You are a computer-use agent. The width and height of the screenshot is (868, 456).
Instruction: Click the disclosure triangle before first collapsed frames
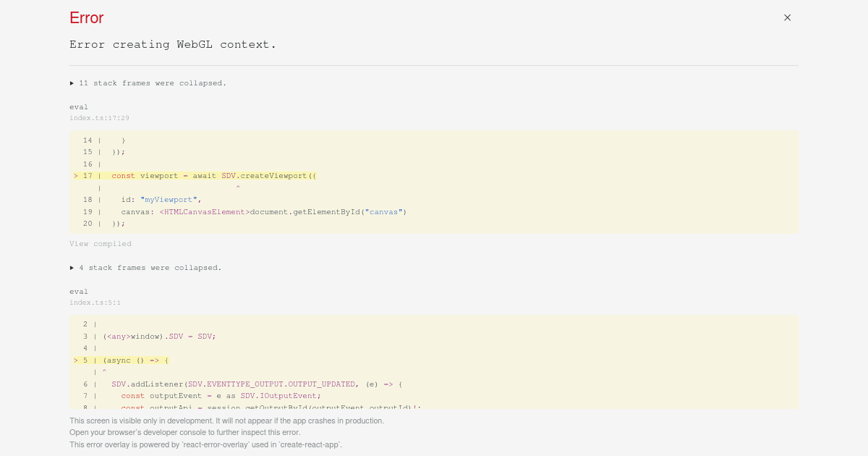point(72,83)
